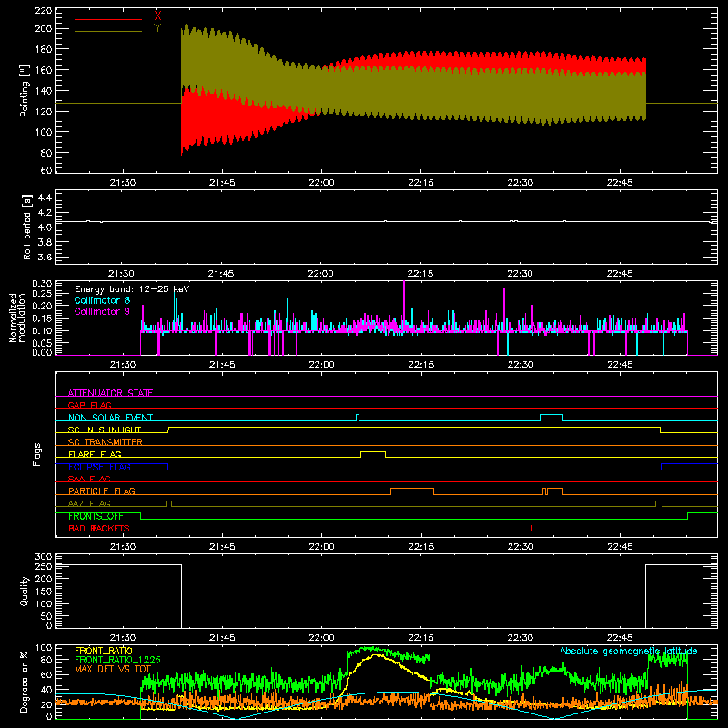This screenshot has width=728, height=728.
Task: Click the '100' tick on Degrees axis
Action: point(44,648)
